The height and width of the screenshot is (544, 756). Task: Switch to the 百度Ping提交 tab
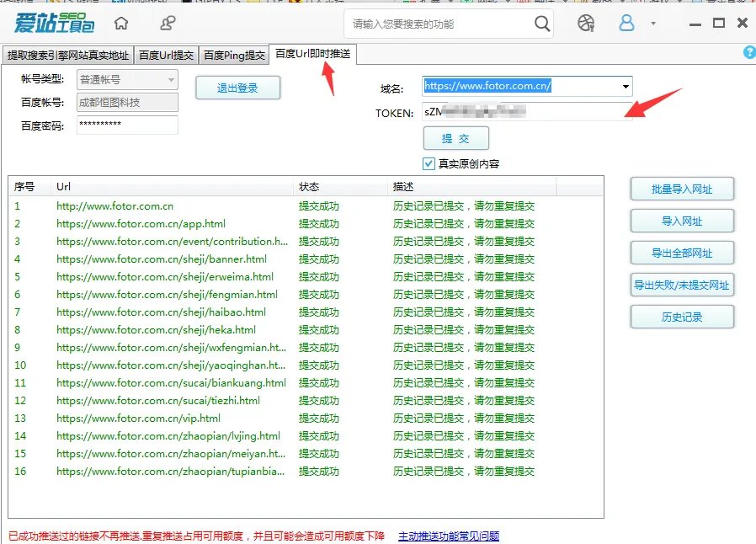[x=234, y=52]
